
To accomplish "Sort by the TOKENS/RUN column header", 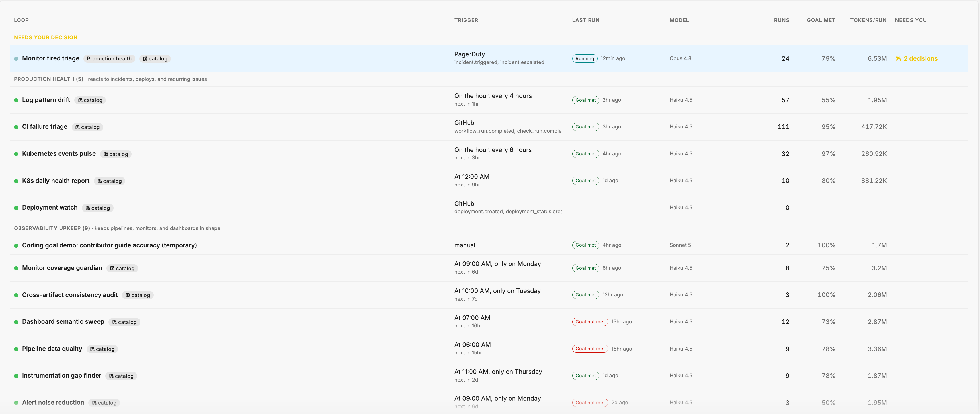I will coord(868,20).
